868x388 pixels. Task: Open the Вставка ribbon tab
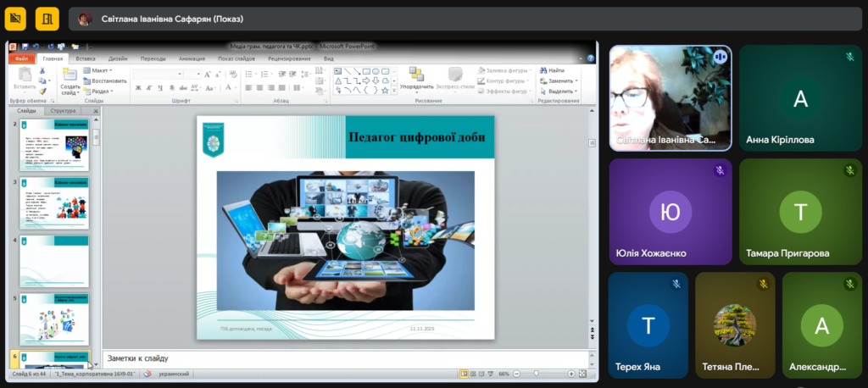(x=86, y=58)
